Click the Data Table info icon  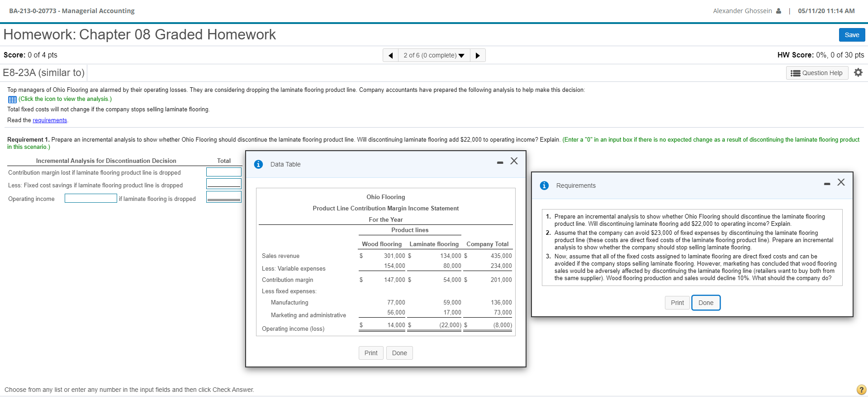coord(258,164)
